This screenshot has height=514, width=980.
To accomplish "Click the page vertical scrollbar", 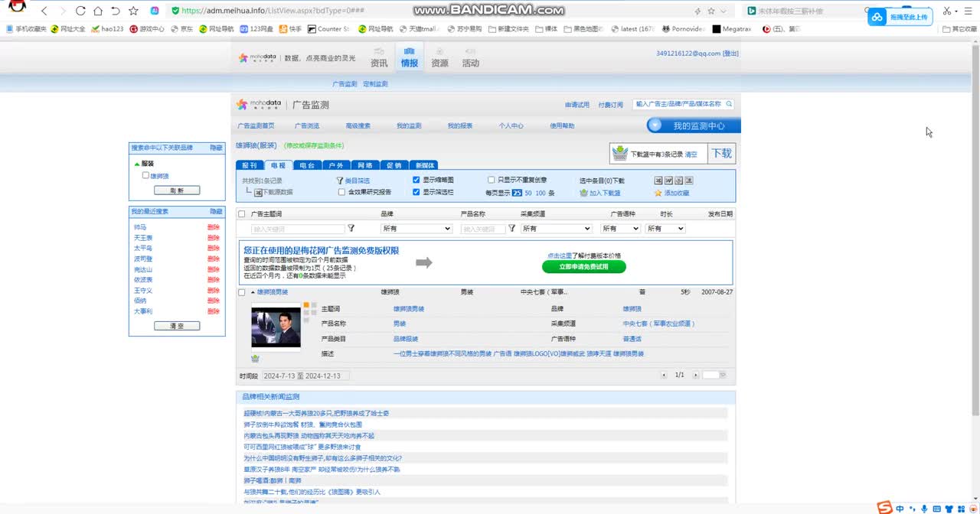I will [975, 229].
